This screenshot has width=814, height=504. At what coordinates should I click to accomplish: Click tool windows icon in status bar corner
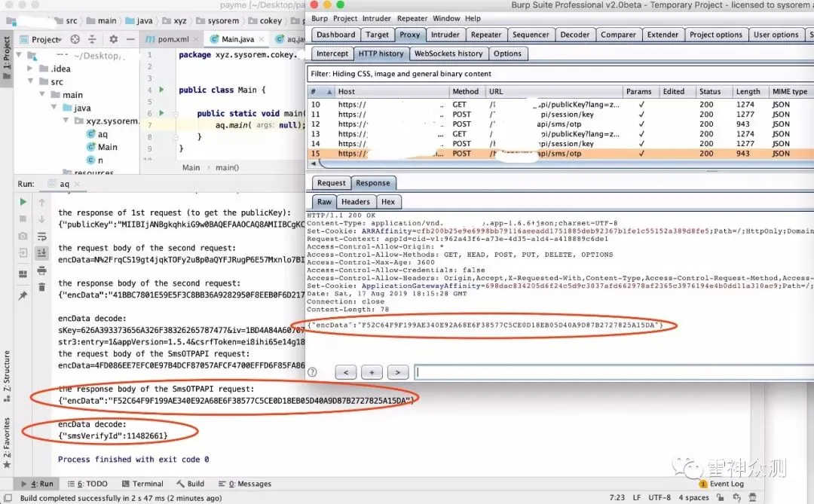coord(8,498)
